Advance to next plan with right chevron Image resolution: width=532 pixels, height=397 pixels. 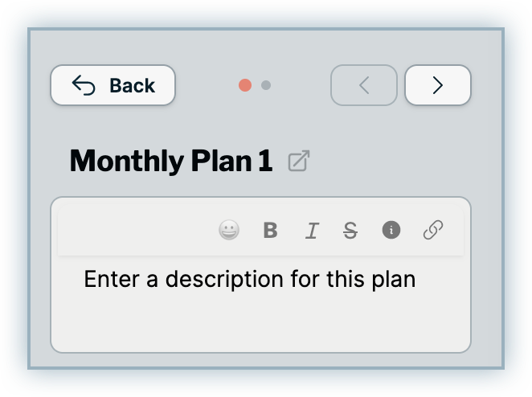click(x=437, y=85)
